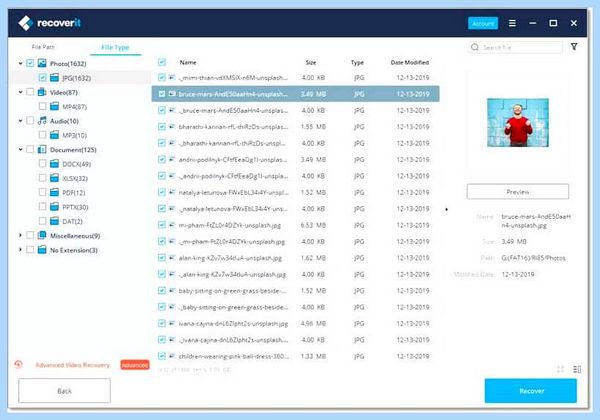Click the Photo category icon

click(x=42, y=63)
